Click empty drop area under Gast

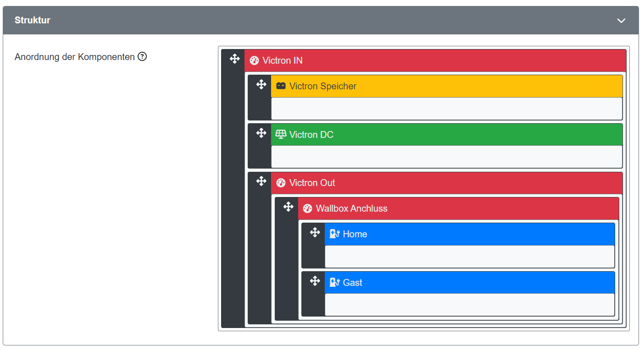pos(470,305)
